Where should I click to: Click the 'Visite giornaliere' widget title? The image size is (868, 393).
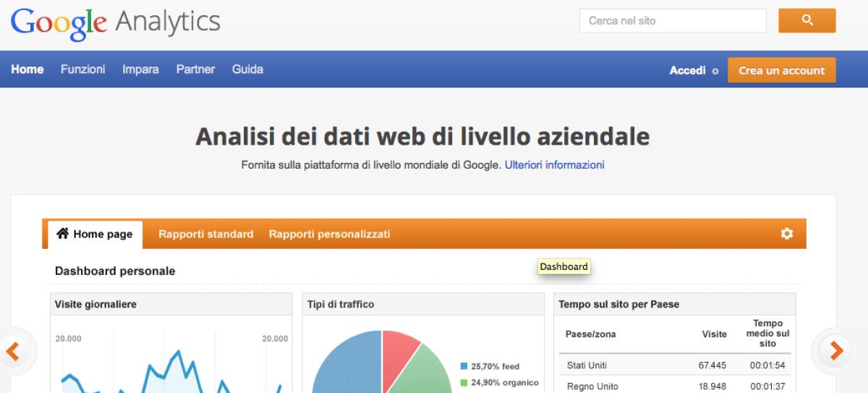95,305
